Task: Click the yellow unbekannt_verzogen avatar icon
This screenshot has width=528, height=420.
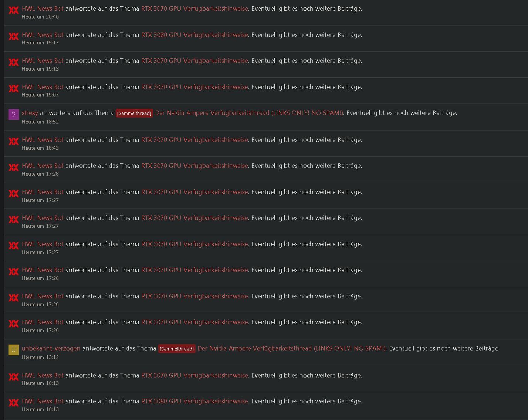Action: (x=14, y=350)
